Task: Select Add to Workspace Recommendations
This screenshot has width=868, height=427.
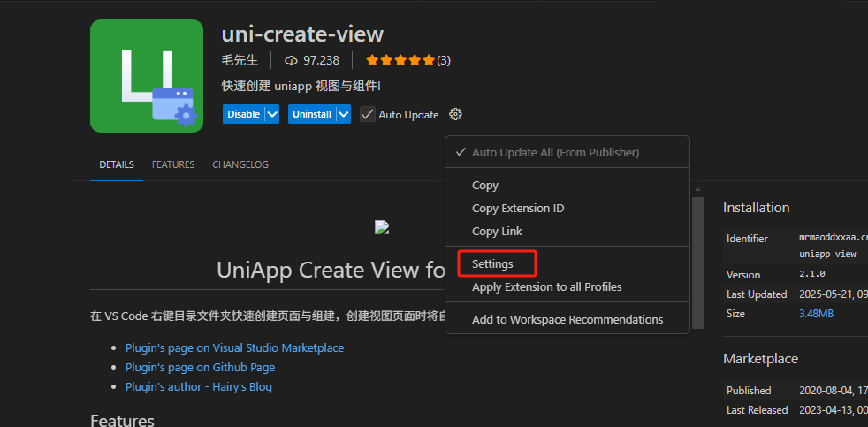Action: point(567,319)
